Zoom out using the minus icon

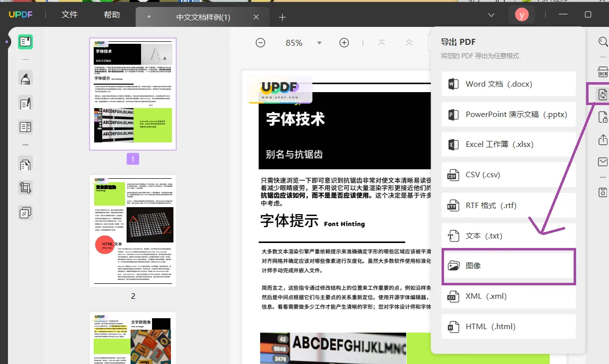[261, 43]
